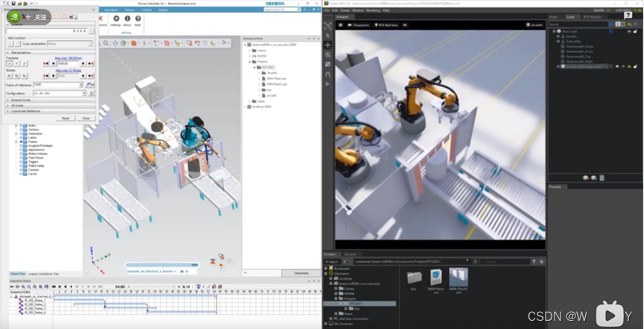Click the top selection-mode icon in Omniverse toolbar
The width and height of the screenshot is (644, 329).
(328, 26)
